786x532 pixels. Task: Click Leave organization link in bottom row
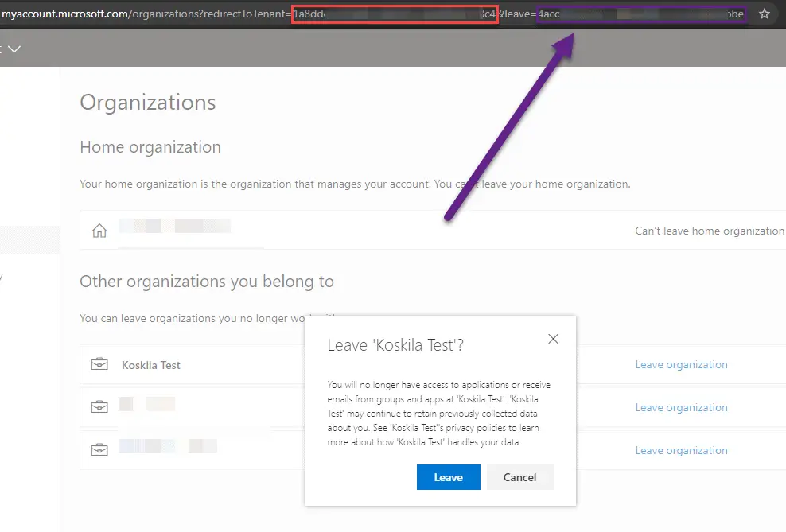pos(681,450)
